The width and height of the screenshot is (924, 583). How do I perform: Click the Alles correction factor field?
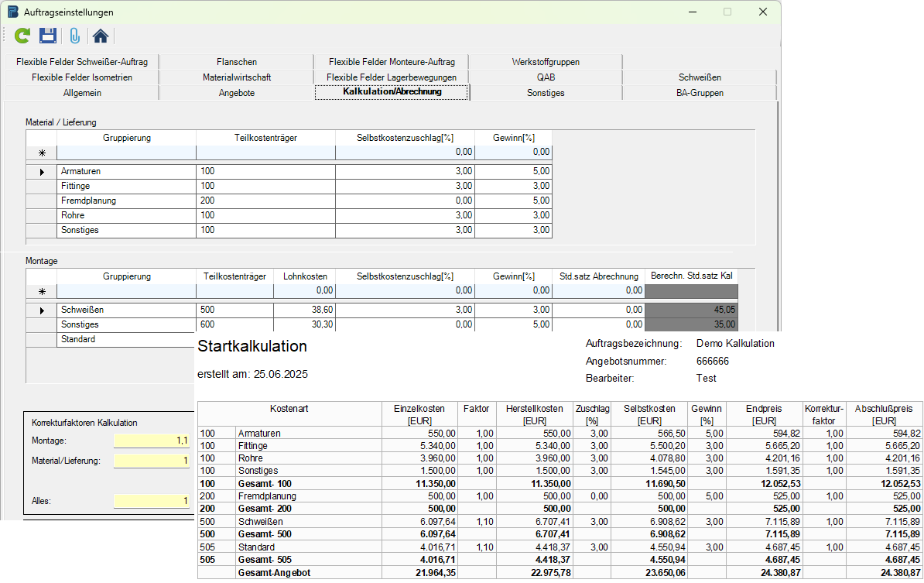[152, 501]
